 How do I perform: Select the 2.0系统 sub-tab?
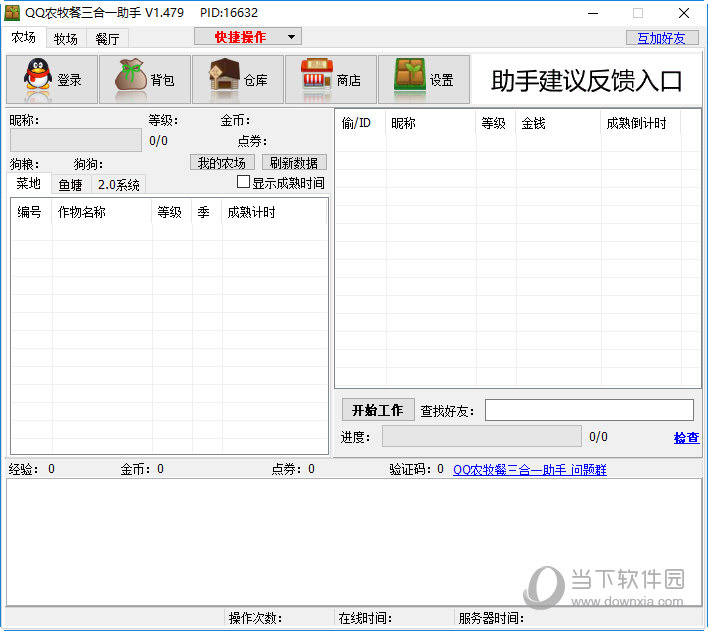[x=118, y=185]
